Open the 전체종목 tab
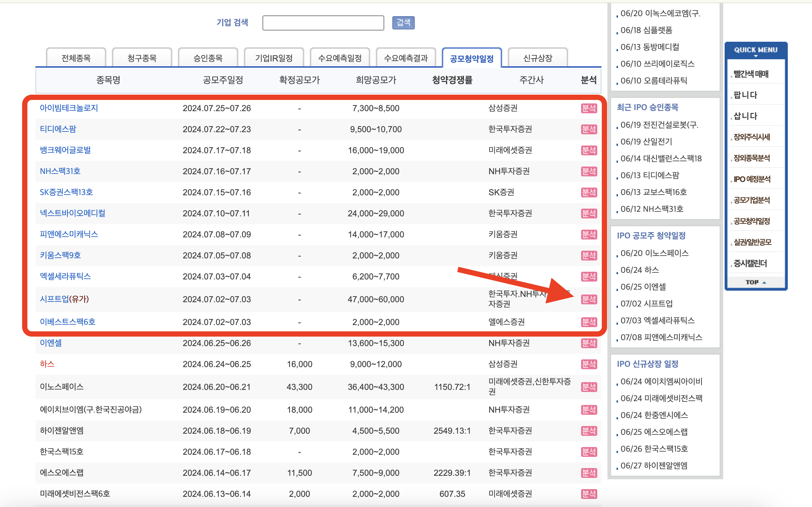 tap(76, 58)
